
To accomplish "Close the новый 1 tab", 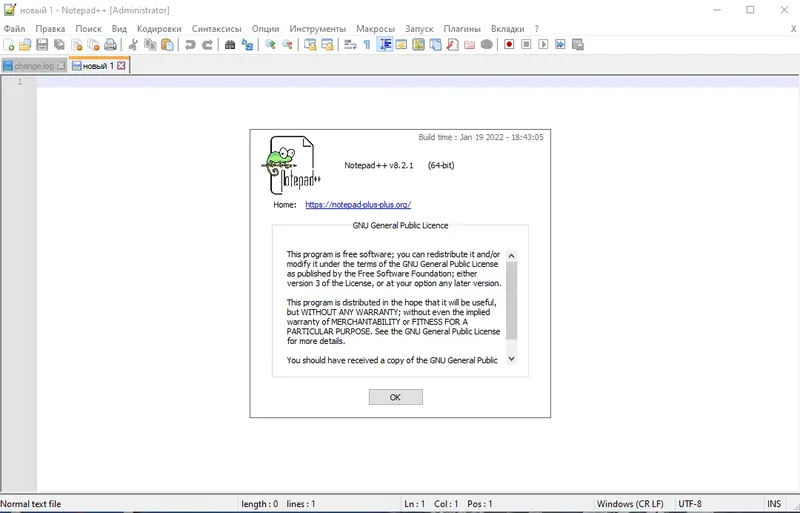I will pos(121,65).
